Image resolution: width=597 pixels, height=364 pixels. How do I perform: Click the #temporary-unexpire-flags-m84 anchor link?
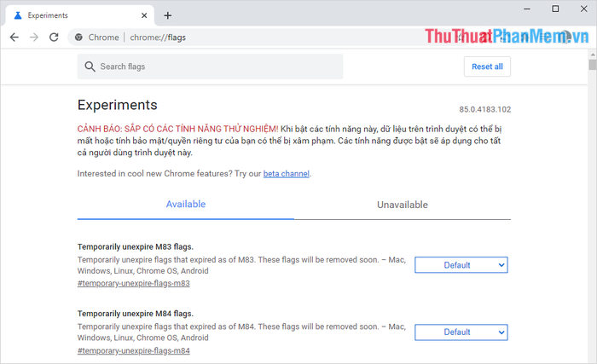tap(133, 350)
